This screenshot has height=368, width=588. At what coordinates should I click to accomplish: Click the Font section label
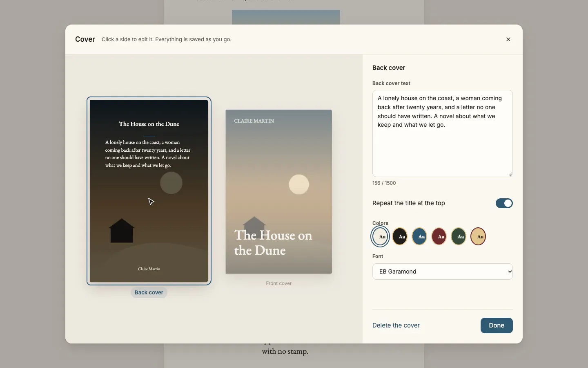(x=378, y=256)
